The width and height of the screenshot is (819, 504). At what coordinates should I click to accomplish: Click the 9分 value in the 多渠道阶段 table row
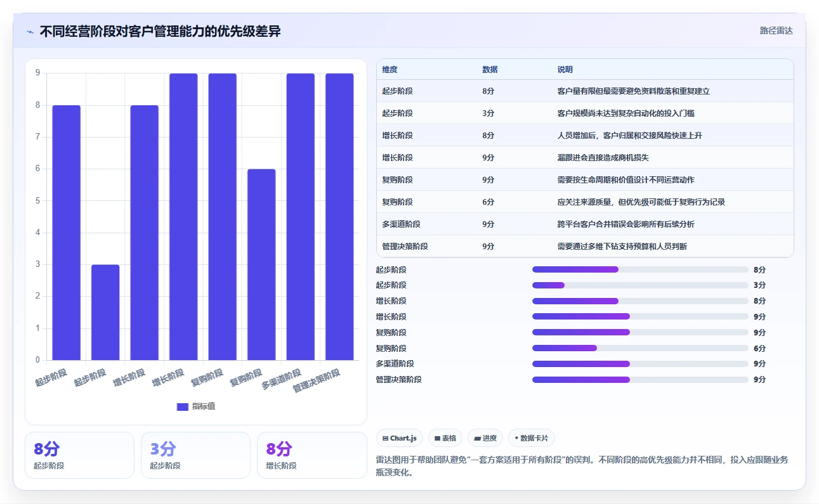point(488,224)
